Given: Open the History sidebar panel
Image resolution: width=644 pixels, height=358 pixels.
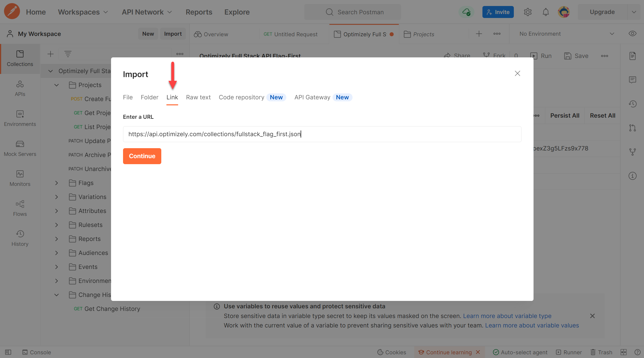Looking at the screenshot, I should click(x=20, y=239).
